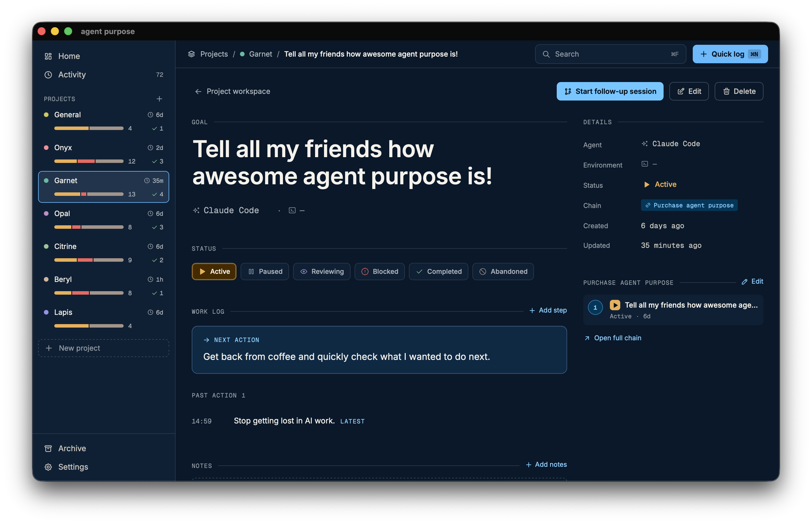
Task: Set status to Active
Action: pyautogui.click(x=214, y=272)
